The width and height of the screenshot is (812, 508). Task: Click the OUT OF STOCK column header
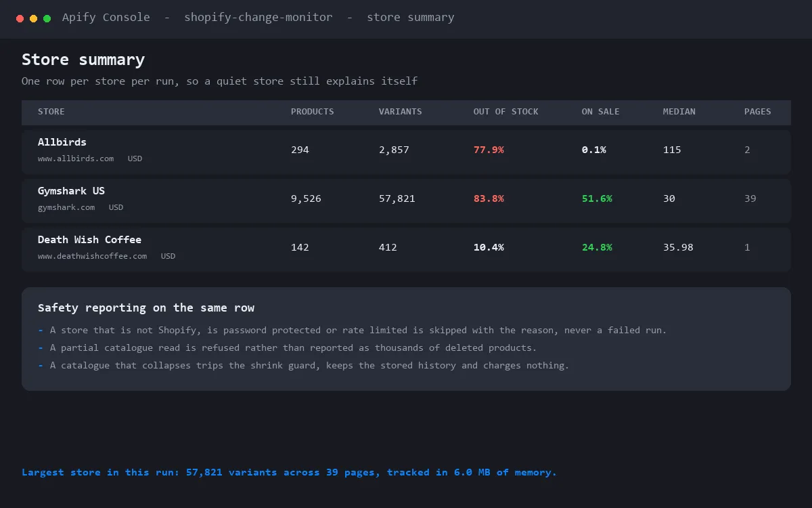(x=506, y=112)
